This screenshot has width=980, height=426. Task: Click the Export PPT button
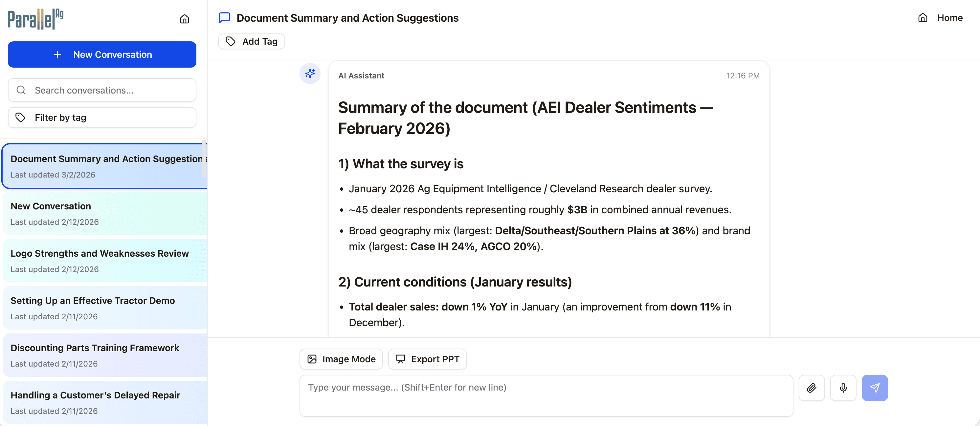428,359
